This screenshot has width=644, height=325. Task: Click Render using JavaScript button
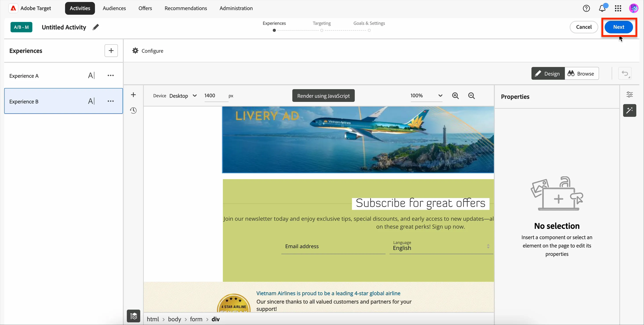[x=323, y=96]
